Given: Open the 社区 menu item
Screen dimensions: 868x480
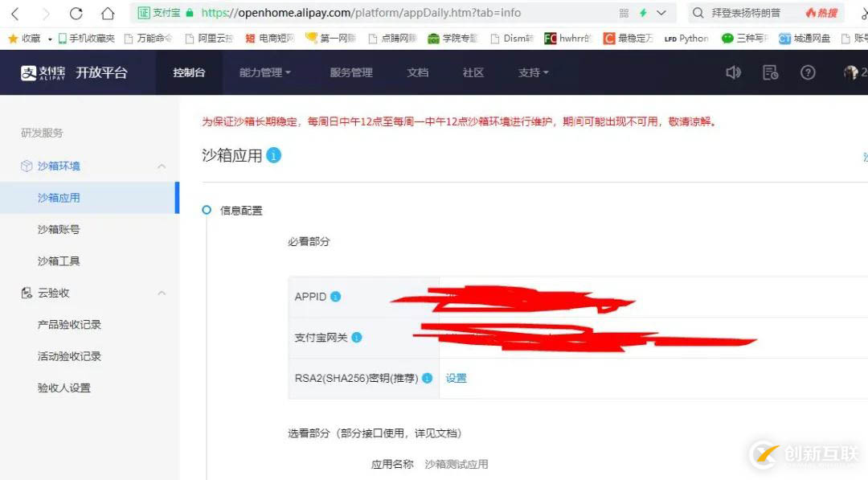Looking at the screenshot, I should coord(473,72).
